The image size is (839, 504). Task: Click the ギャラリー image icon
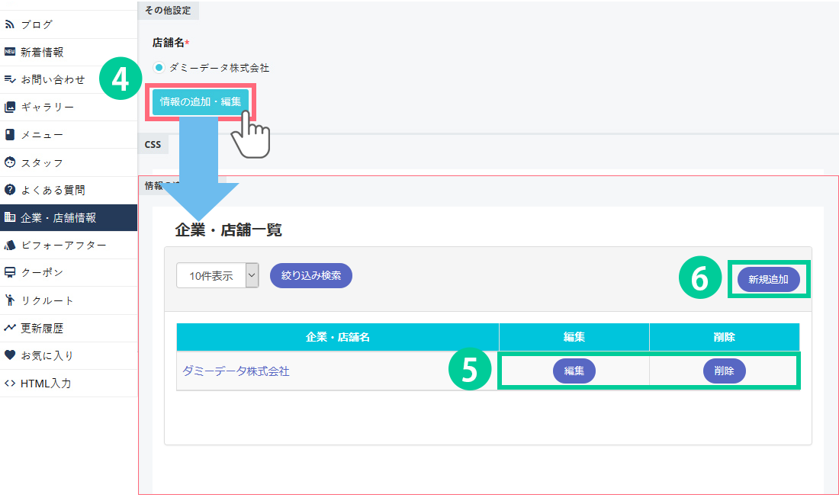pyautogui.click(x=10, y=107)
